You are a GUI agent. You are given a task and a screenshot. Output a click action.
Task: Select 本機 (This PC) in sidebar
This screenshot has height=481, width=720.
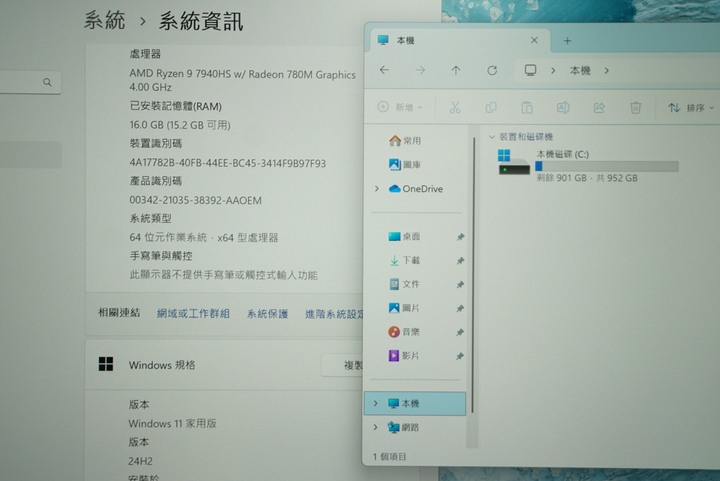click(x=415, y=403)
